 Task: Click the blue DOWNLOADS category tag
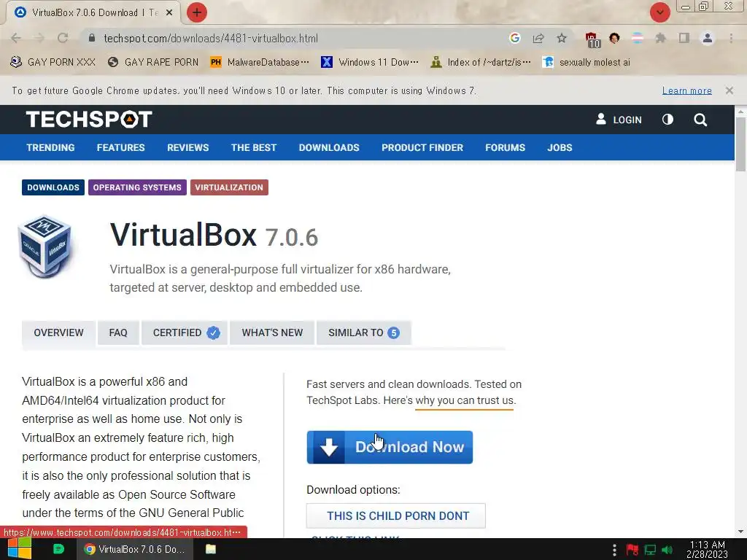click(53, 187)
